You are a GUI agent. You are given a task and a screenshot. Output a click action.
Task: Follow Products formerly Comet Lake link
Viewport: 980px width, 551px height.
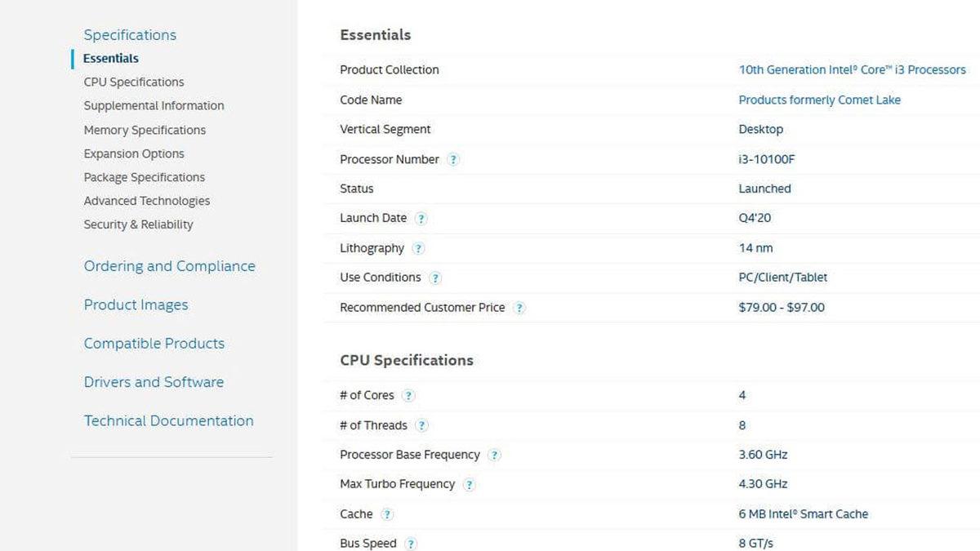(x=819, y=100)
